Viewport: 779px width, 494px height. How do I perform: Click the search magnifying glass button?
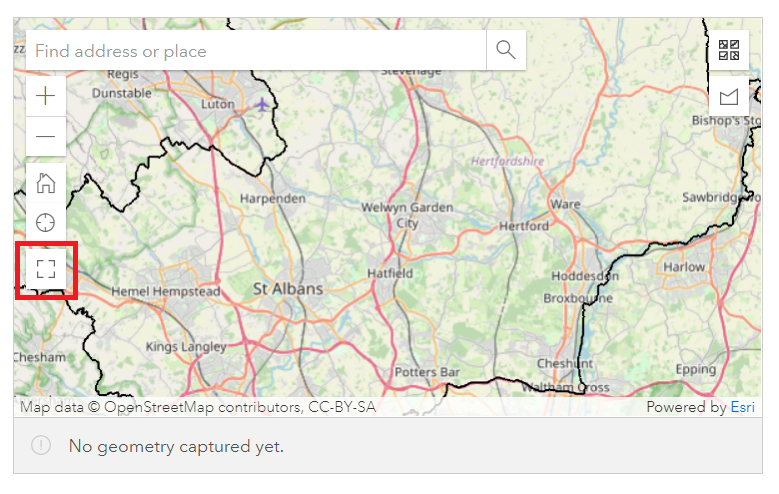(x=506, y=50)
